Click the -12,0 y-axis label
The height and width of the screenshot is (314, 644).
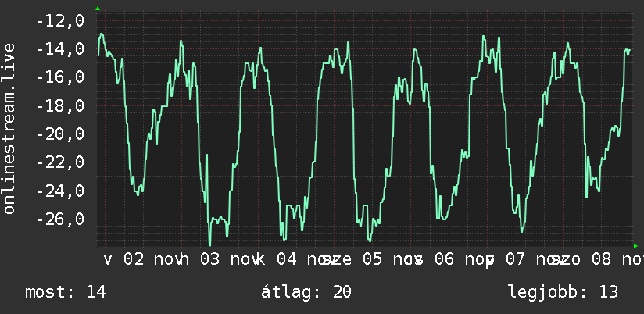(x=60, y=20)
